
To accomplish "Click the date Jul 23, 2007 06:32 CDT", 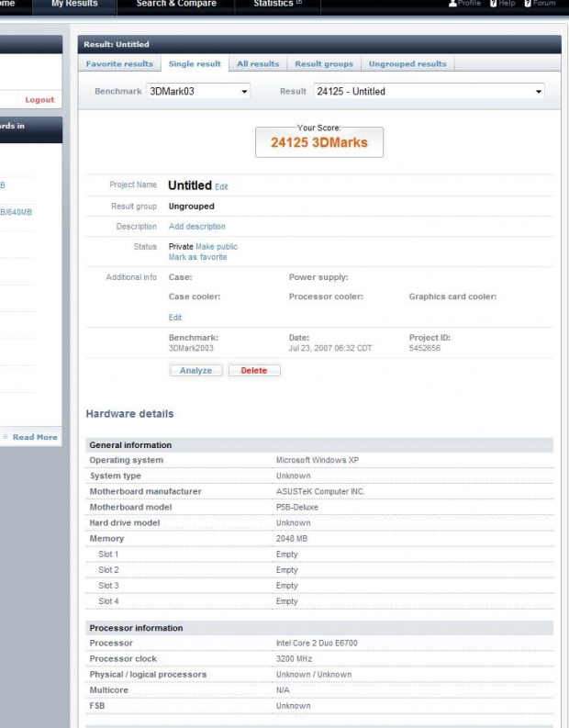I will (x=330, y=348).
